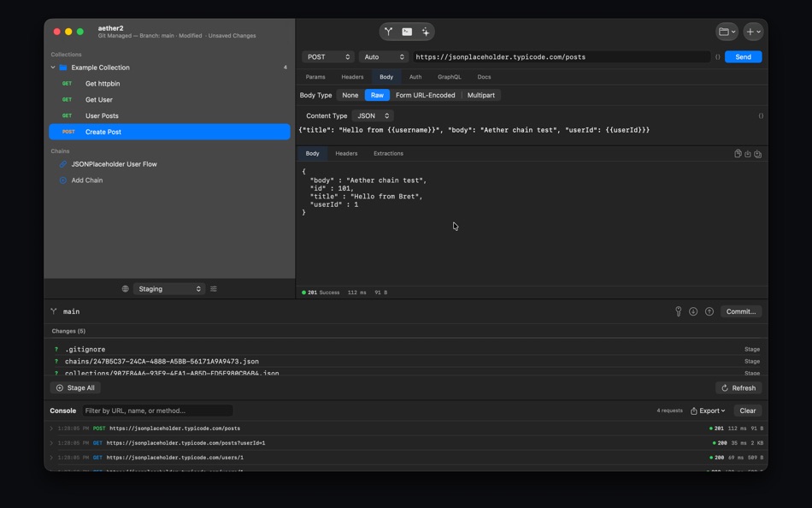Screen dimensions: 812x508
Task: Open the Export dropdown in Console
Action: point(708,411)
